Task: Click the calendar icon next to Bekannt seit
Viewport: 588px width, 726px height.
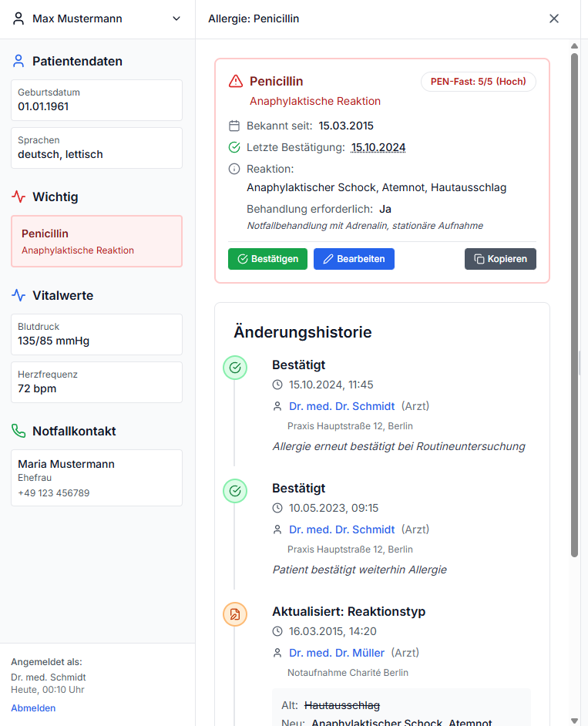Action: pos(235,126)
